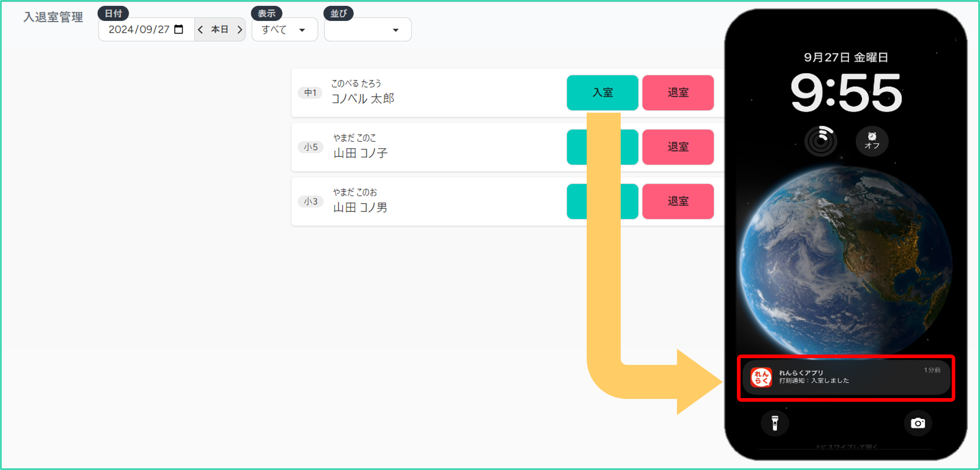Go to next day with right chevron

[239, 29]
